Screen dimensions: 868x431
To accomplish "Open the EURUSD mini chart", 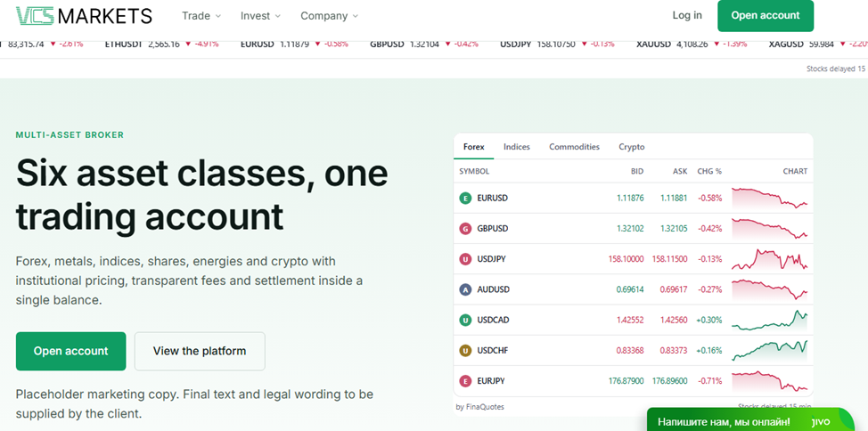I will pyautogui.click(x=769, y=198).
